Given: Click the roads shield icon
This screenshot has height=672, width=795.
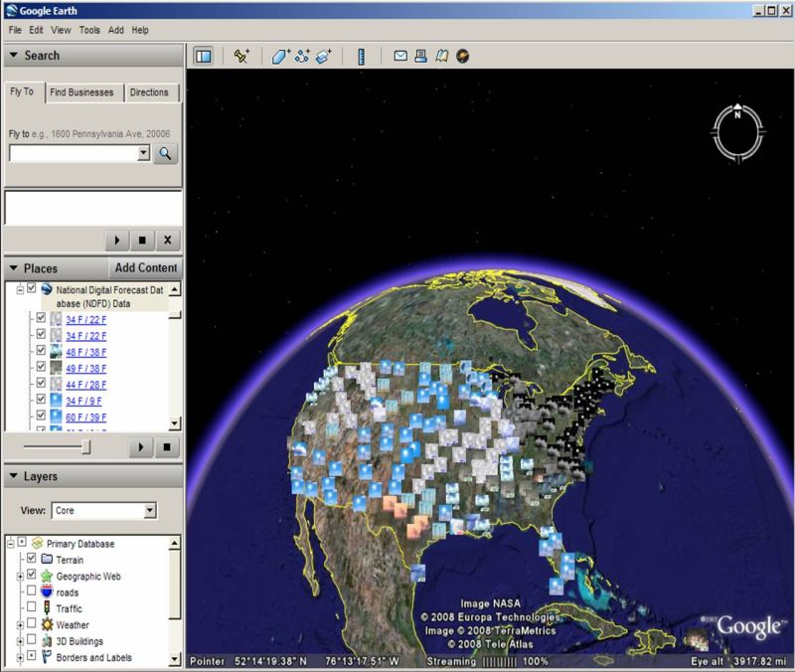Looking at the screenshot, I should [x=47, y=591].
